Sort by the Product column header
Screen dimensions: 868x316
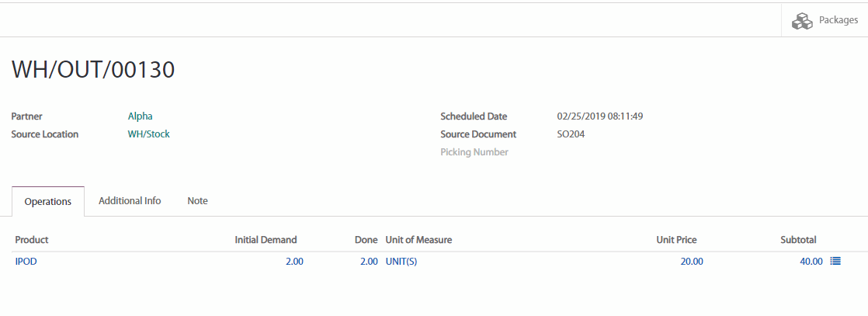(x=32, y=240)
